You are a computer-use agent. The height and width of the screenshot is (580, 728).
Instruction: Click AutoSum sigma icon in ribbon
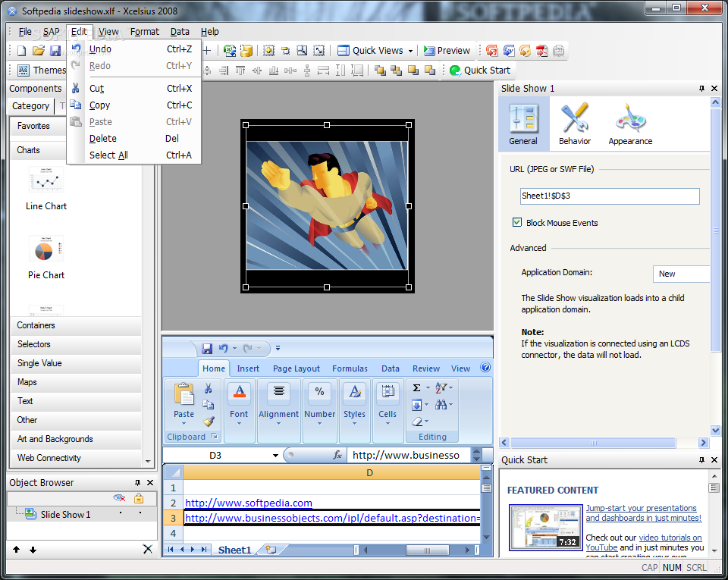417,388
